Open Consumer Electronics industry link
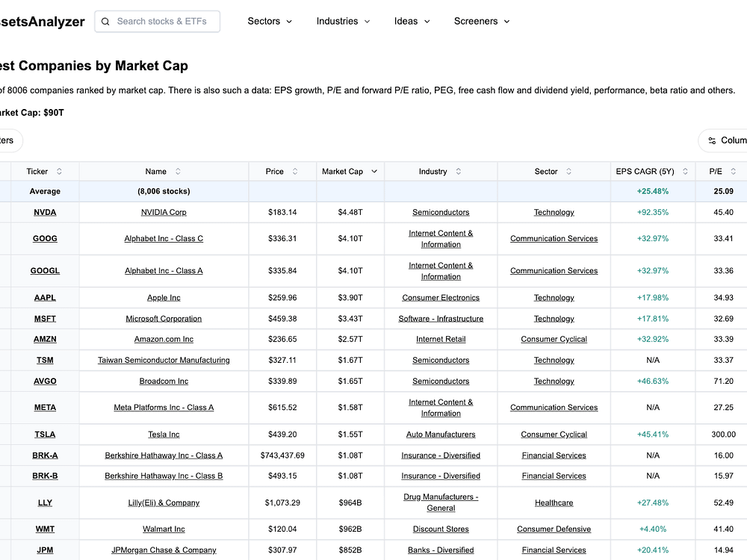This screenshot has height=560, width=747. click(x=441, y=298)
